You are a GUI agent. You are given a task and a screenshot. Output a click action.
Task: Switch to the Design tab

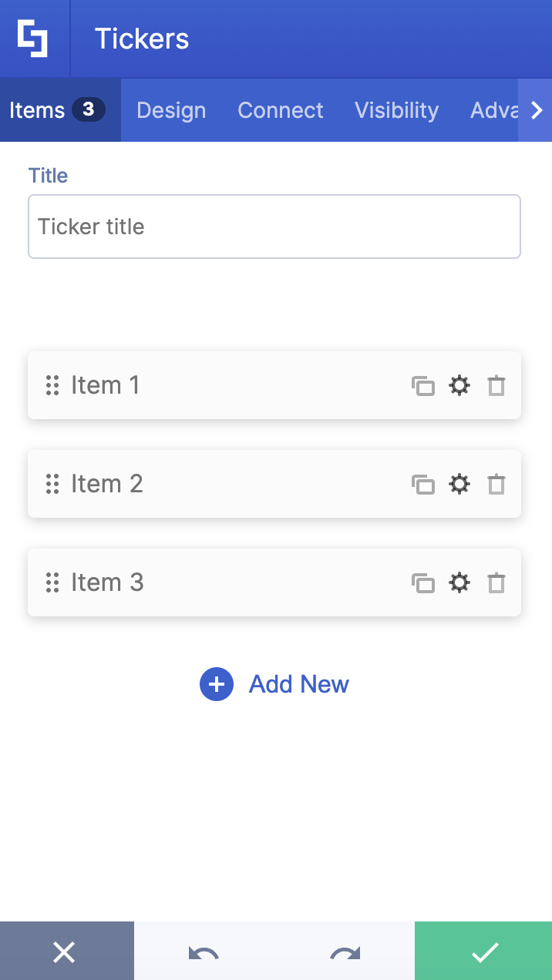170,110
